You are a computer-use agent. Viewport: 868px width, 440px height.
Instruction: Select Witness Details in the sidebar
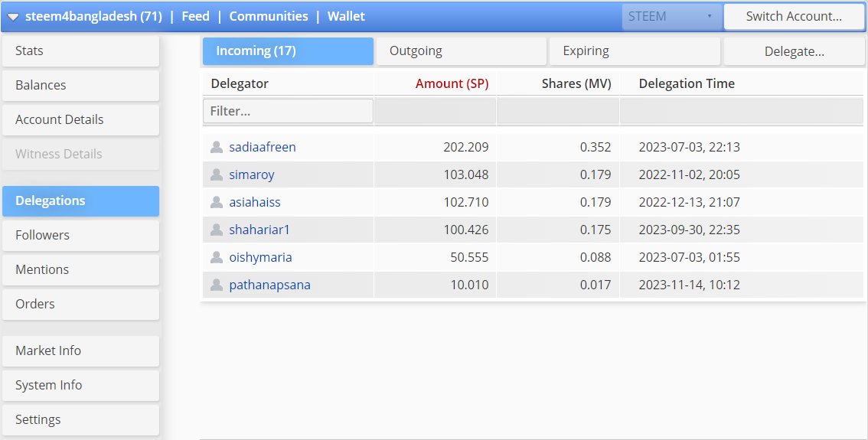(81, 154)
